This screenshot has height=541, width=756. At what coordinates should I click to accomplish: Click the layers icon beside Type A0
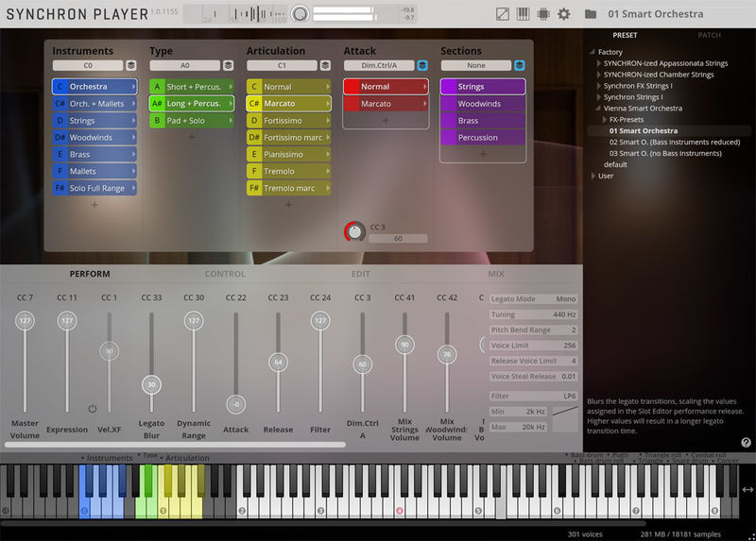pyautogui.click(x=229, y=65)
